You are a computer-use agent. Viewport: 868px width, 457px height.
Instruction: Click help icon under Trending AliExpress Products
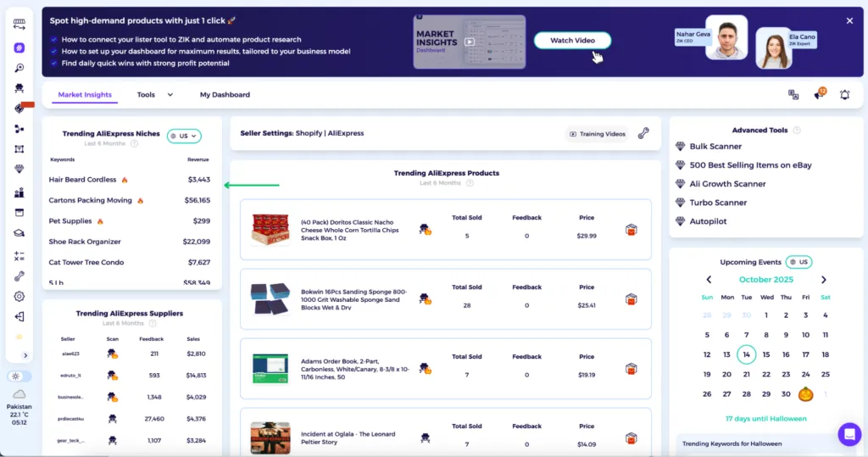[x=470, y=183]
